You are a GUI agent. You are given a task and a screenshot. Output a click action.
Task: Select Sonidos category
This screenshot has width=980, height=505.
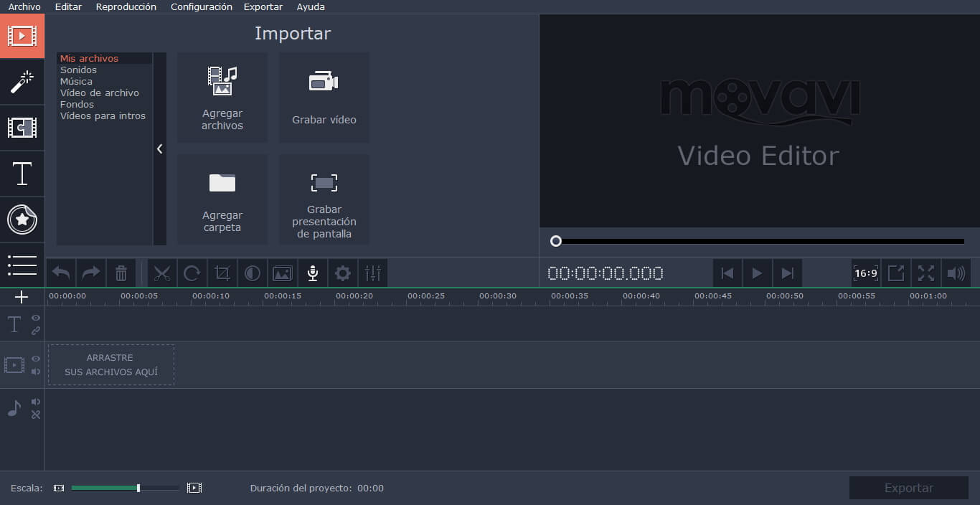tap(104, 70)
